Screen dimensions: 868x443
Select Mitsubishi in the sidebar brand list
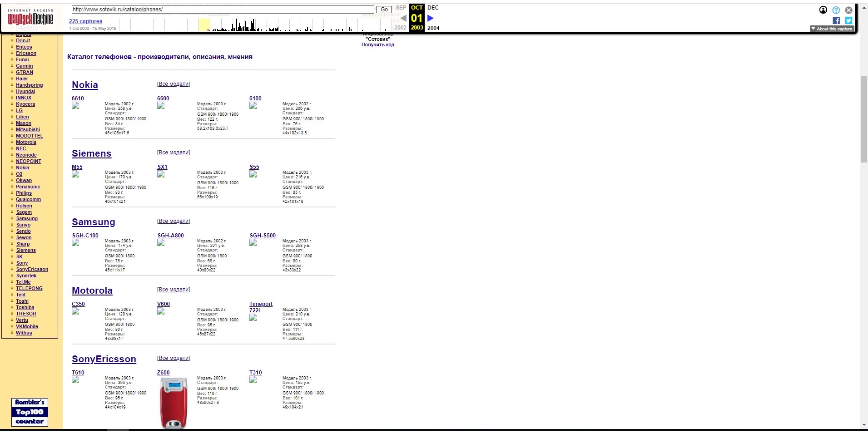pyautogui.click(x=28, y=129)
